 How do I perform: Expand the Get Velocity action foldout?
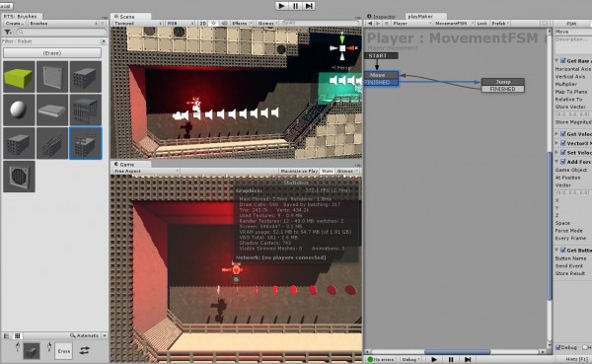[x=556, y=134]
